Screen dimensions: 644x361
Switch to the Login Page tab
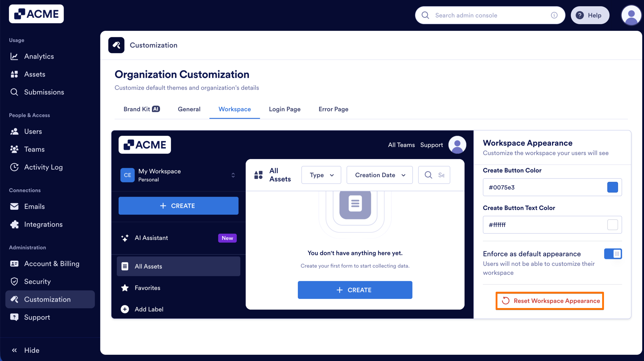pyautogui.click(x=285, y=109)
